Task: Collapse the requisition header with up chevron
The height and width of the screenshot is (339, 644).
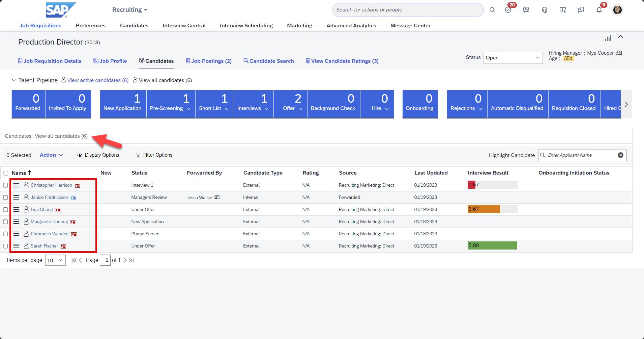Action: [620, 36]
